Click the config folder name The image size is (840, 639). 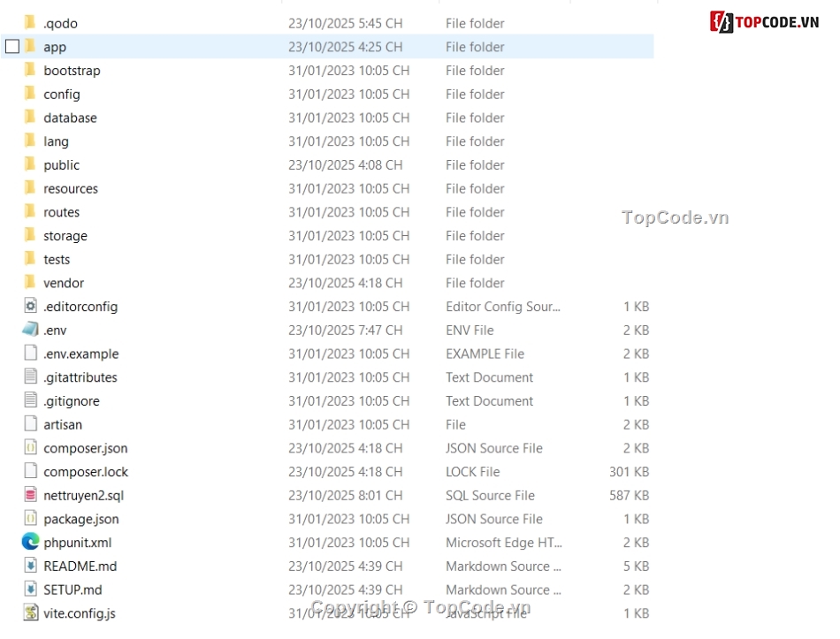click(x=62, y=94)
